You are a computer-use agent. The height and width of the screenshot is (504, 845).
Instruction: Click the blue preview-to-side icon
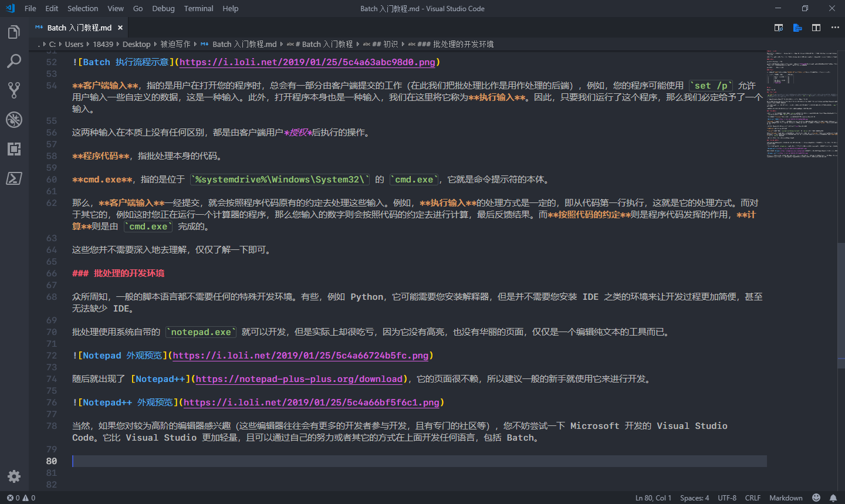(x=797, y=28)
